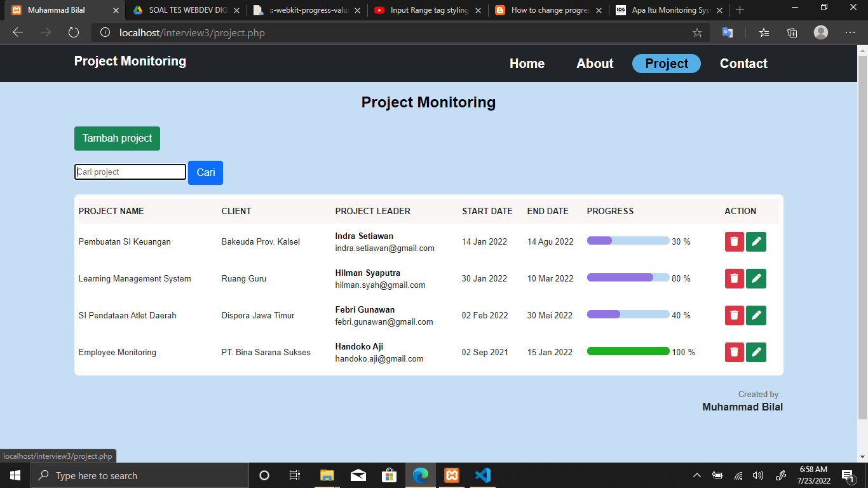Delete the Pembuatan SI Keuangan project
Image resolution: width=868 pixels, height=488 pixels.
click(x=734, y=241)
